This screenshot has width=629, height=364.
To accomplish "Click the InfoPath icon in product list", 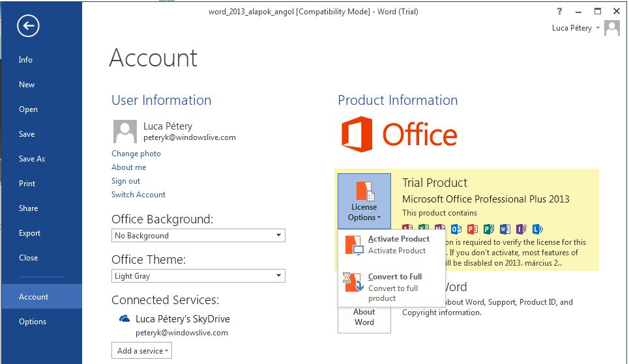I will tap(521, 229).
